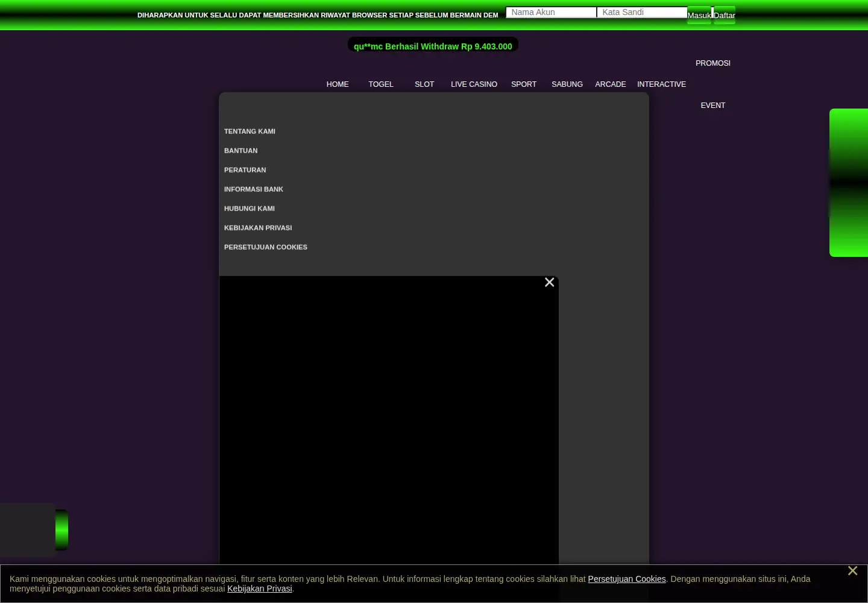Follow the Persetujuan Cookies link in banner
The width and height of the screenshot is (868, 603).
point(627,579)
